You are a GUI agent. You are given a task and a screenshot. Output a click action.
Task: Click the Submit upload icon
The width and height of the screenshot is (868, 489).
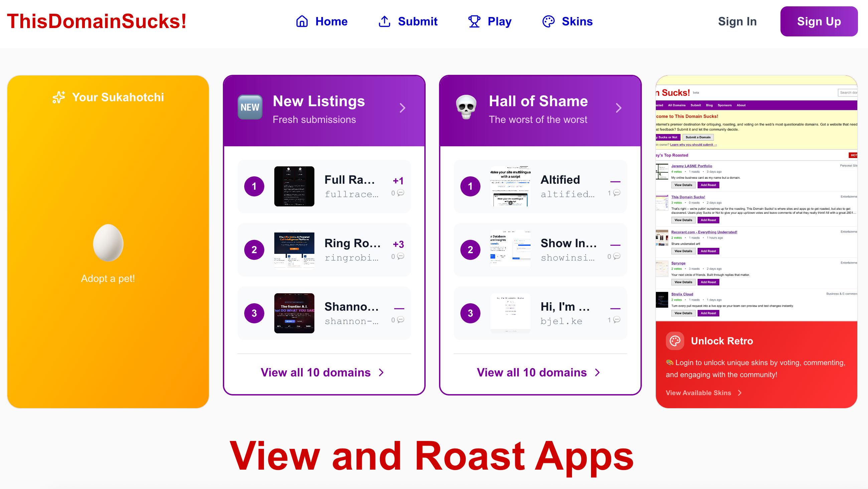click(385, 21)
